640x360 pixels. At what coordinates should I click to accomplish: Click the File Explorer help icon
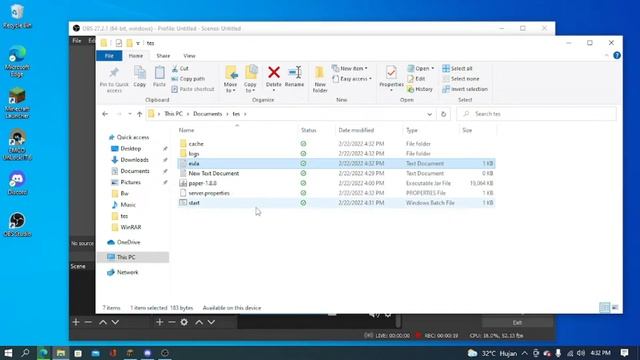coord(617,56)
